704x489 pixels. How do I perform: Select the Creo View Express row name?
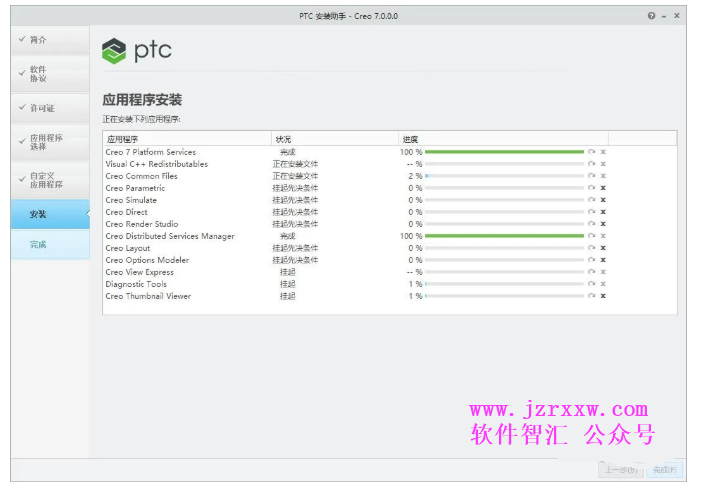click(x=140, y=272)
